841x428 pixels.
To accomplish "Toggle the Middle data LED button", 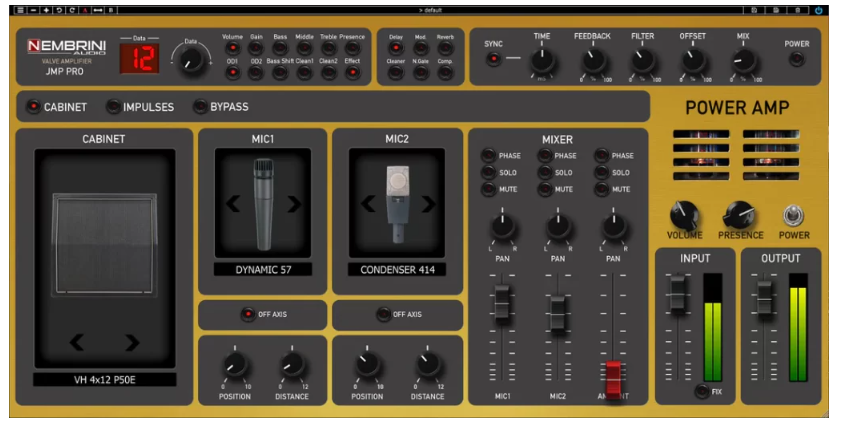I will [304, 48].
